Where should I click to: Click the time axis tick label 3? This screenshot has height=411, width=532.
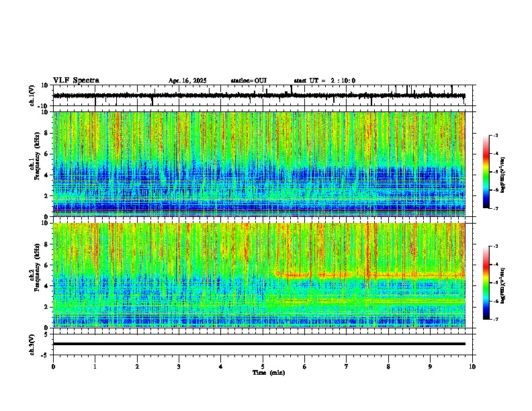(x=179, y=367)
